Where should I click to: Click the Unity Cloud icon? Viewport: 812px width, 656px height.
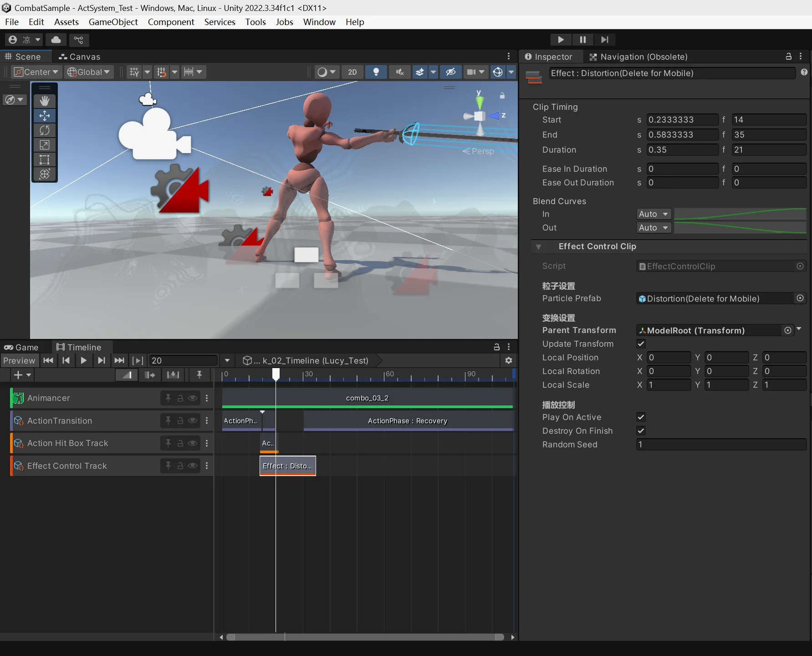[x=56, y=40]
